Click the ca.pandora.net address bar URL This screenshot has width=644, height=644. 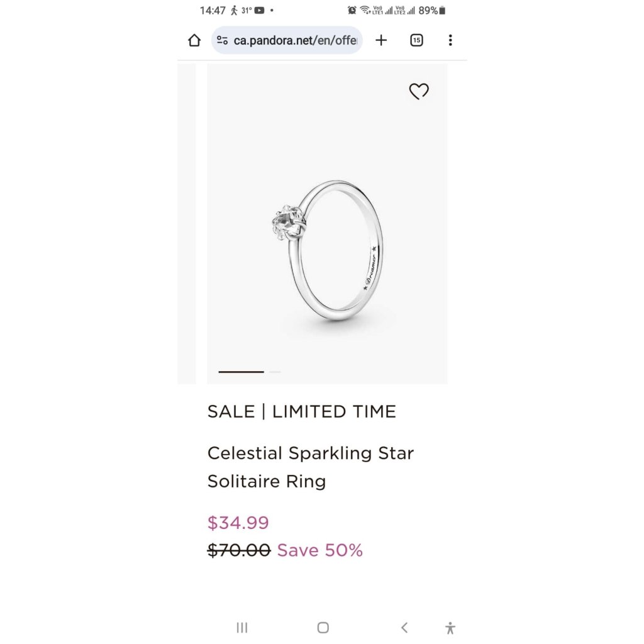click(296, 40)
